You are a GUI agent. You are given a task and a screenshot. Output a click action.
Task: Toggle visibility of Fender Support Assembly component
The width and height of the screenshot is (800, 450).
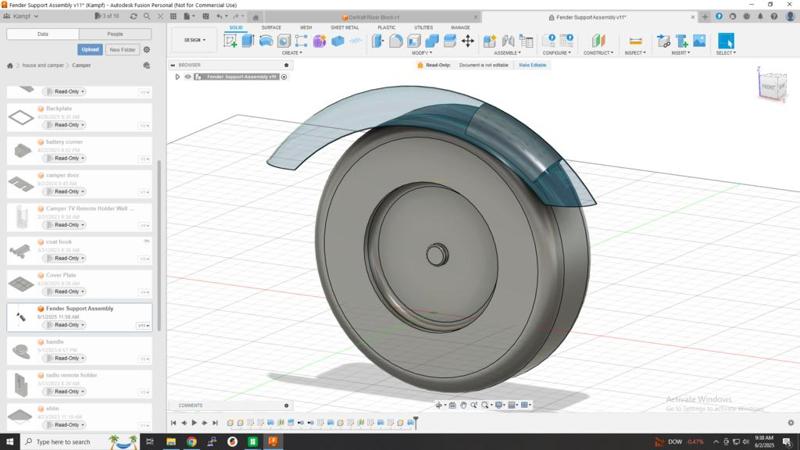(188, 77)
